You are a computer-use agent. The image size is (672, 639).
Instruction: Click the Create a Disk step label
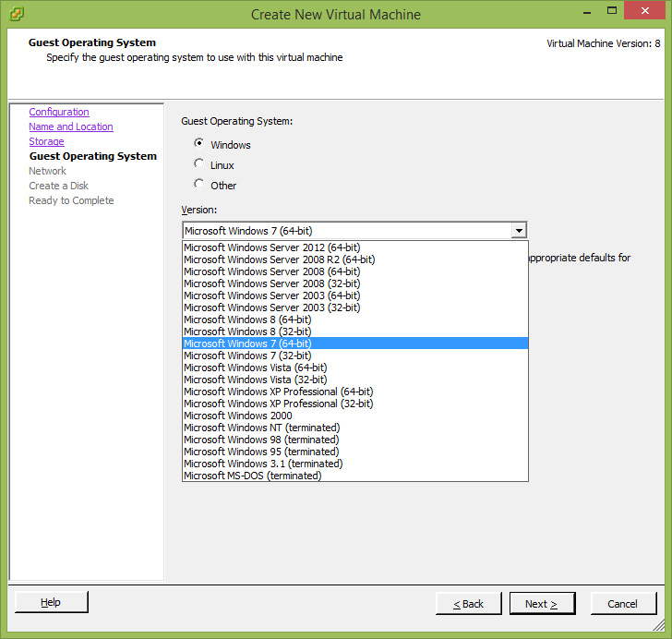pos(59,186)
